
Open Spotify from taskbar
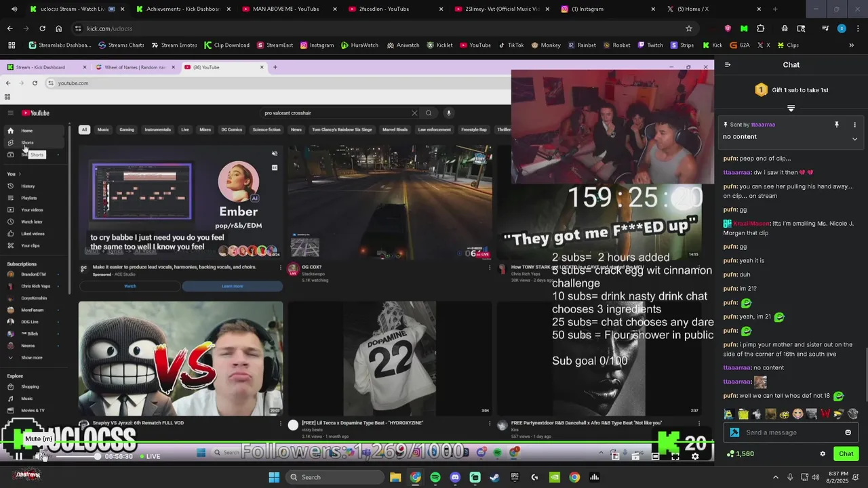(435, 477)
